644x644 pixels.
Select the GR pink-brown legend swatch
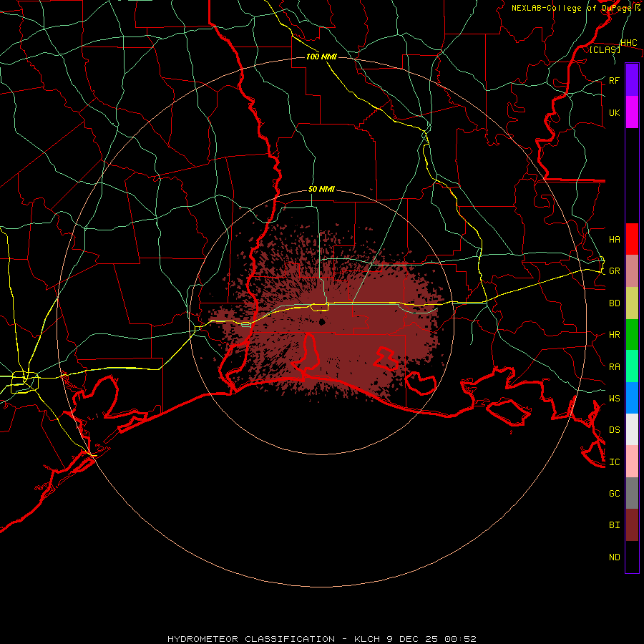(x=632, y=270)
